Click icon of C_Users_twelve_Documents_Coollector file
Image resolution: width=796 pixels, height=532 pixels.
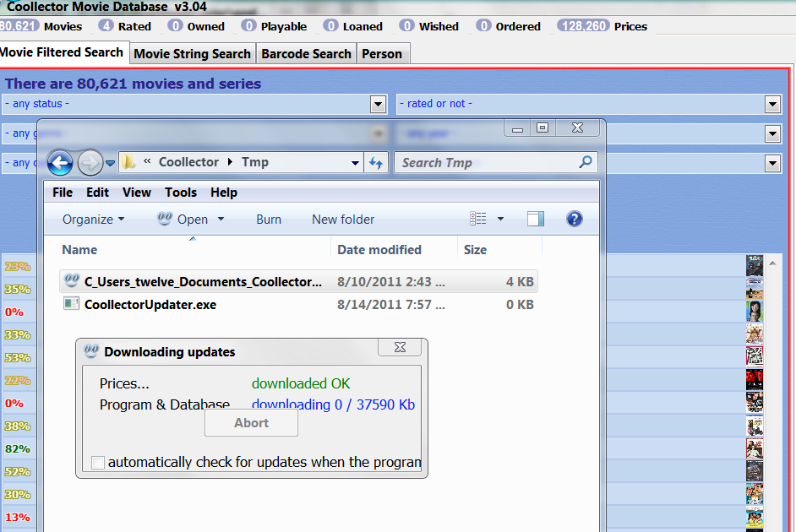pos(72,280)
